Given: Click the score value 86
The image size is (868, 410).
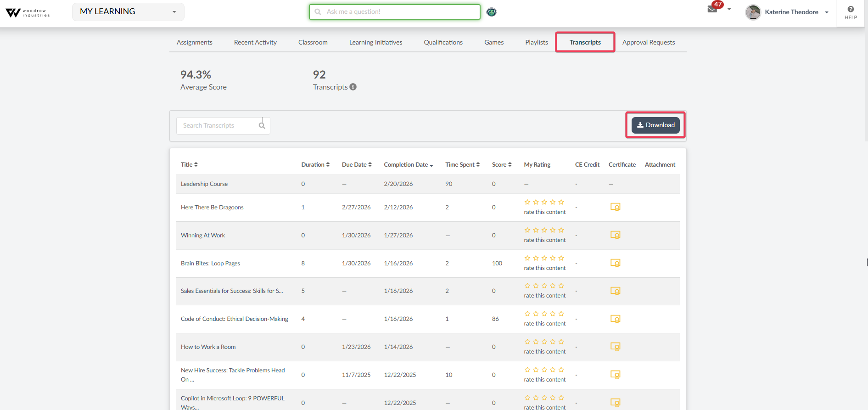Looking at the screenshot, I should click(x=495, y=319).
